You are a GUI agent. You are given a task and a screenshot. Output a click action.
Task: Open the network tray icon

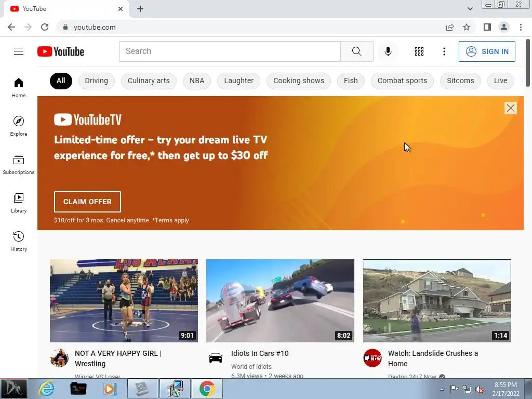[467, 389]
